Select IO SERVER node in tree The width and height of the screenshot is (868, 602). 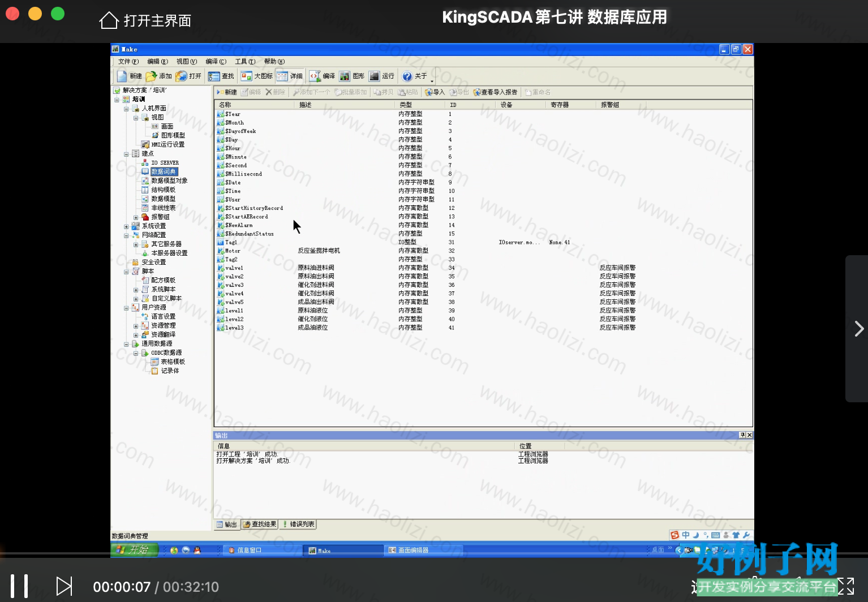tap(165, 162)
